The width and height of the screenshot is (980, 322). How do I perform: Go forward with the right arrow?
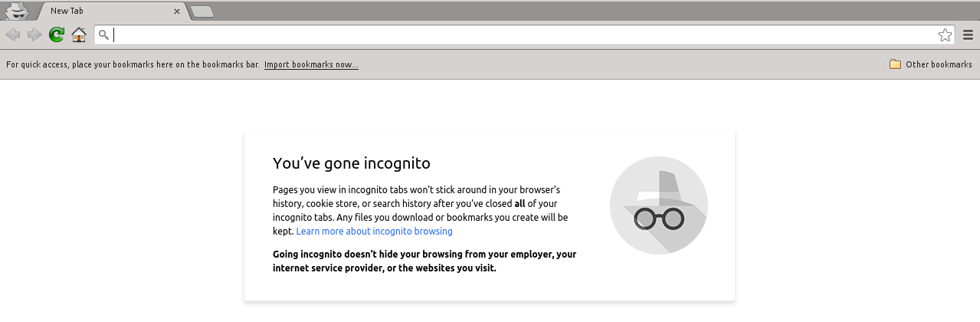point(34,34)
